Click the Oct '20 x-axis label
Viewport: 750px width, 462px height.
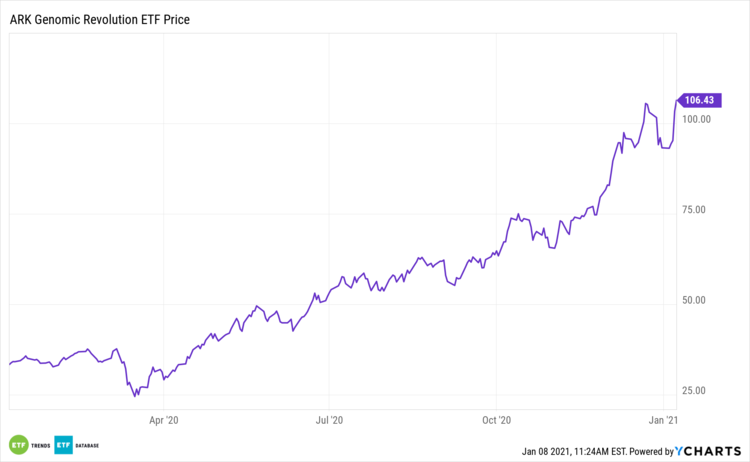point(497,422)
